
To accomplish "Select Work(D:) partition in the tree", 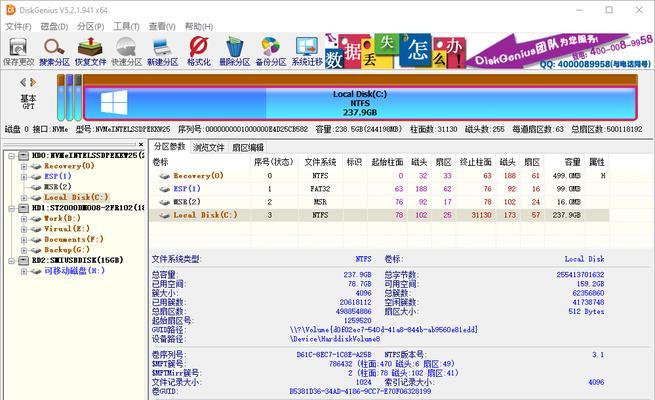I will [62, 218].
